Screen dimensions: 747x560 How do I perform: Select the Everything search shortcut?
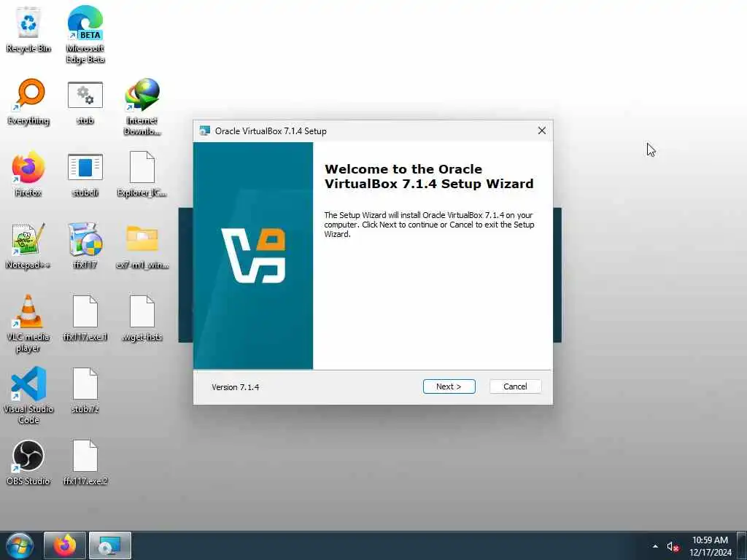28,102
